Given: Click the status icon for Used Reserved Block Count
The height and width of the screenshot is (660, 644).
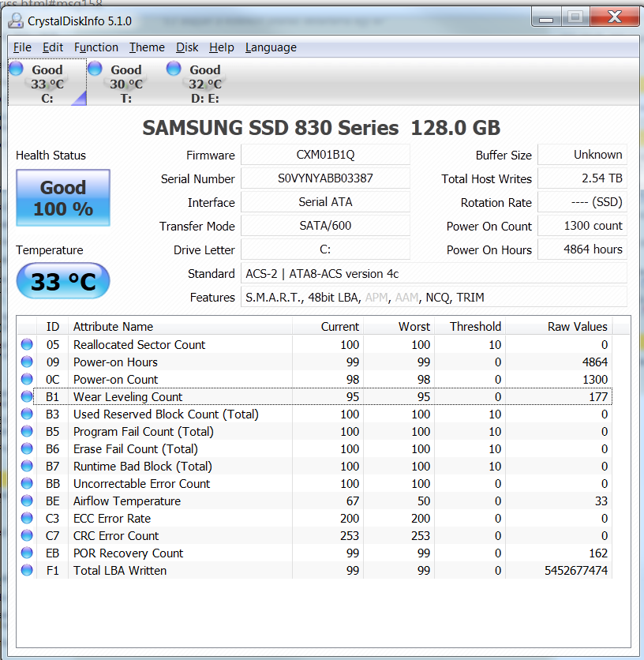Looking at the screenshot, I should (x=27, y=414).
